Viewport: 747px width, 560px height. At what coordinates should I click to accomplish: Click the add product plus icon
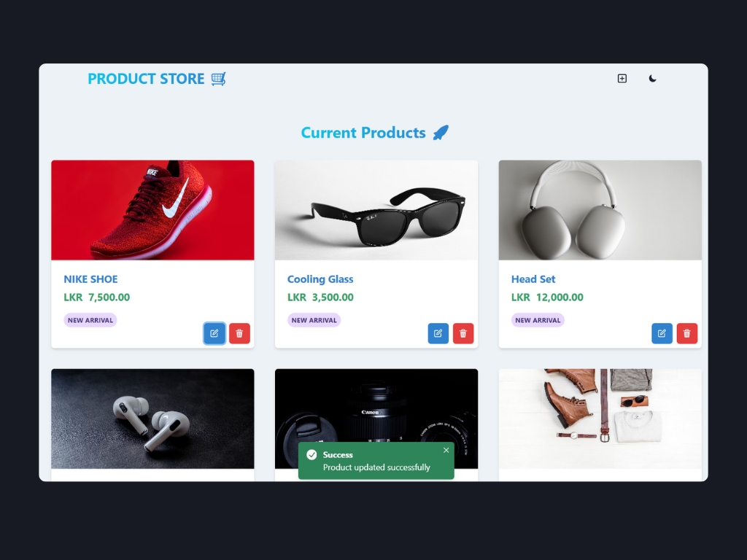[x=622, y=79]
